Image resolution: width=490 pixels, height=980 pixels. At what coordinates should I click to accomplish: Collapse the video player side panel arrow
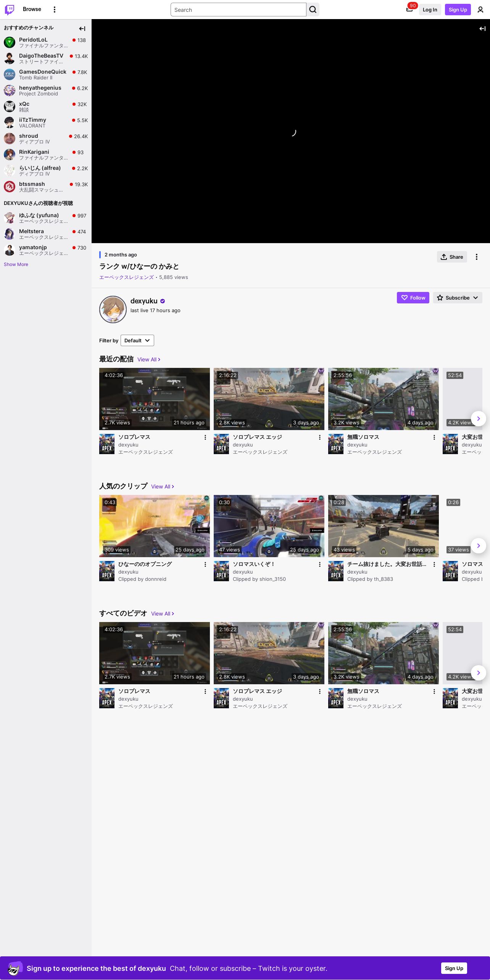(482, 29)
